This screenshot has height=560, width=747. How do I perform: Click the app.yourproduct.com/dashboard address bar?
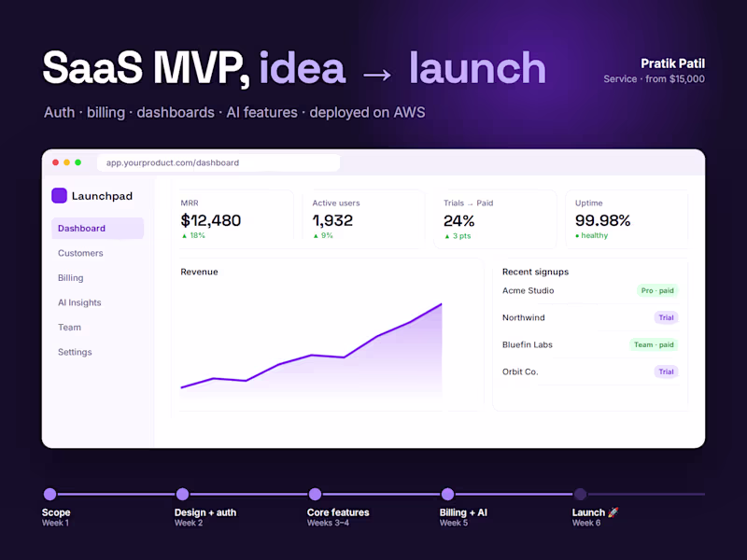tap(218, 162)
